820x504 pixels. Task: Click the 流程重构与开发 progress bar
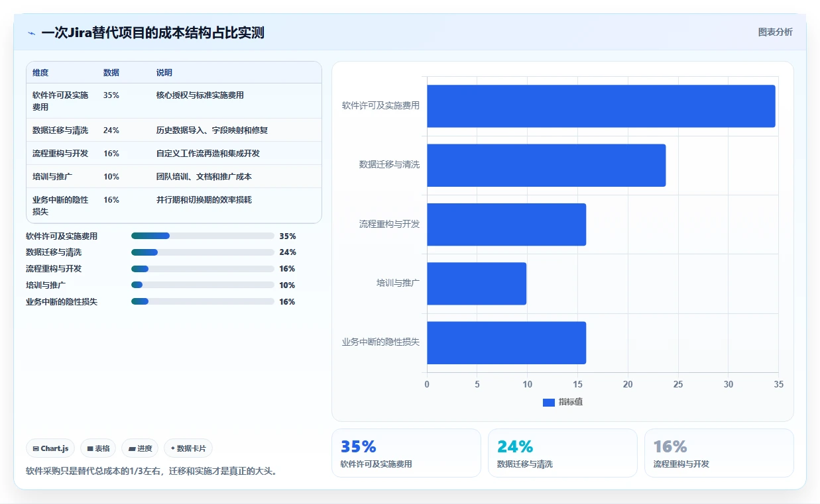pos(203,269)
